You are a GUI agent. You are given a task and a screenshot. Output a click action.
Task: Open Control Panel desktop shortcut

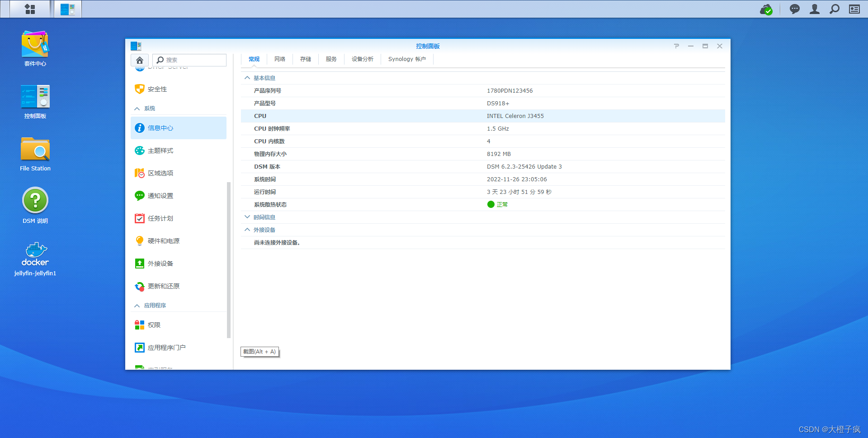tap(35, 102)
